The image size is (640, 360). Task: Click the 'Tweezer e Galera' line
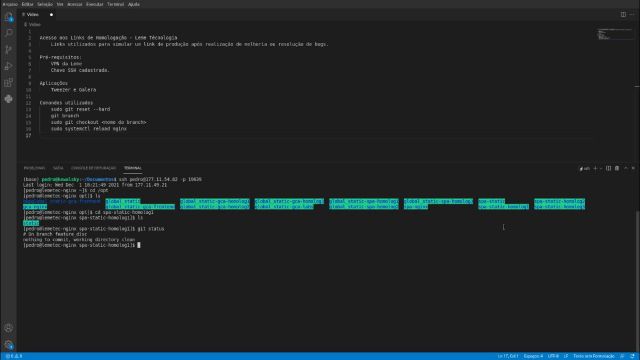pos(73,90)
